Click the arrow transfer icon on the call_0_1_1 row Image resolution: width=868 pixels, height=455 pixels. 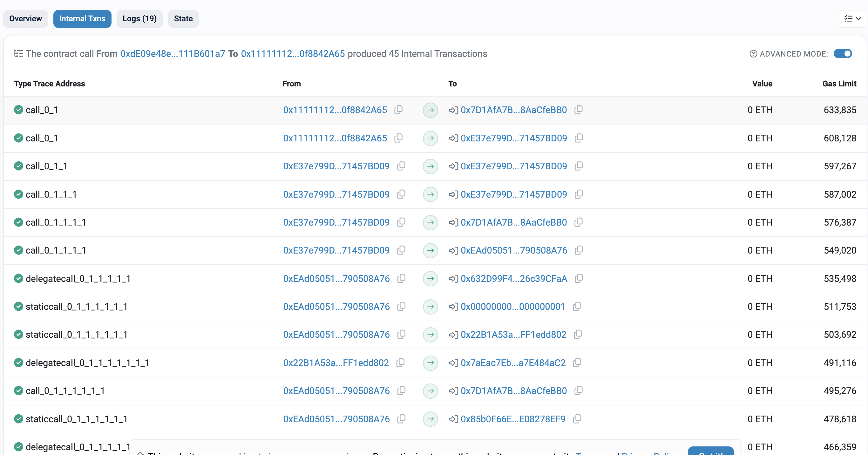tap(430, 166)
